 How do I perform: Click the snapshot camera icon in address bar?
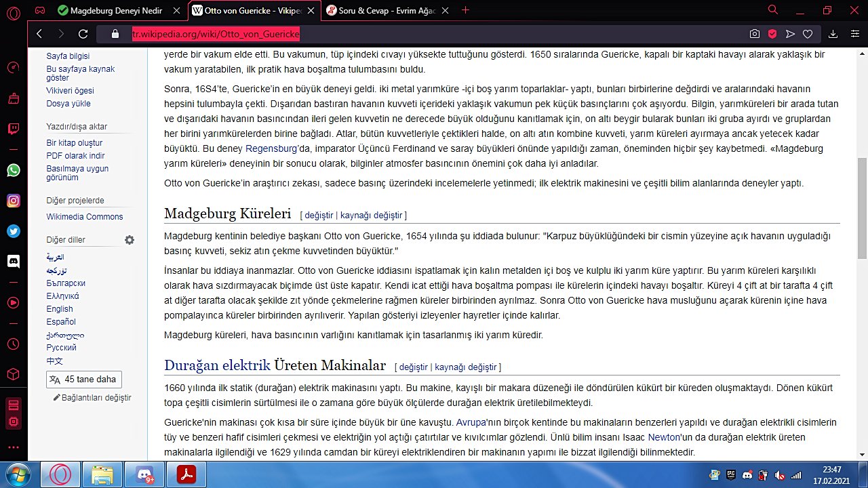754,34
